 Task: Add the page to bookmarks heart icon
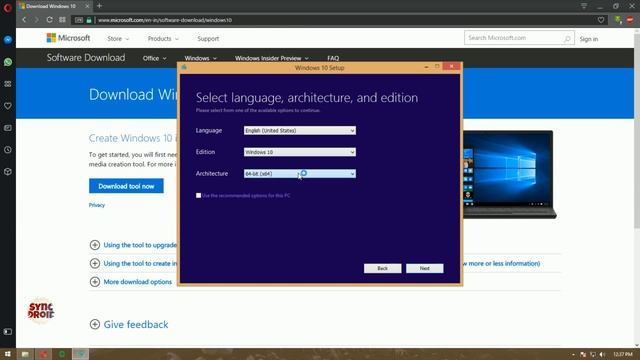[601, 20]
